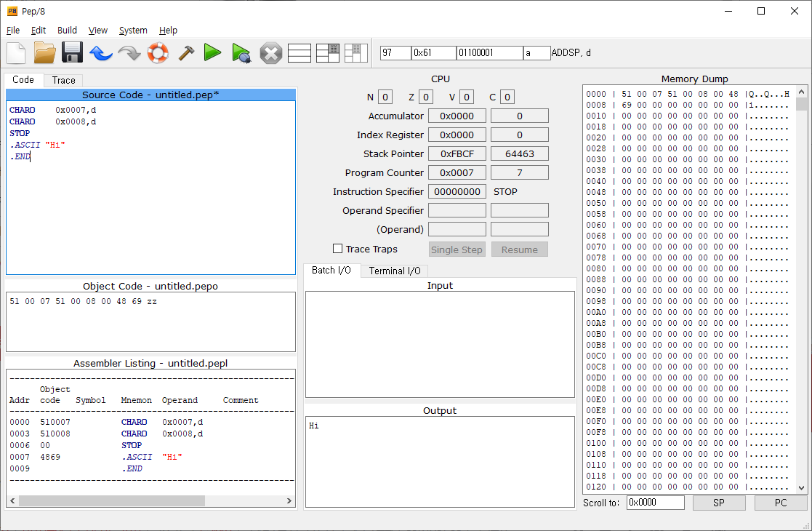Viewport: 812px width, 531px height.
Task: Click the Object Code pane text
Action: [x=83, y=301]
